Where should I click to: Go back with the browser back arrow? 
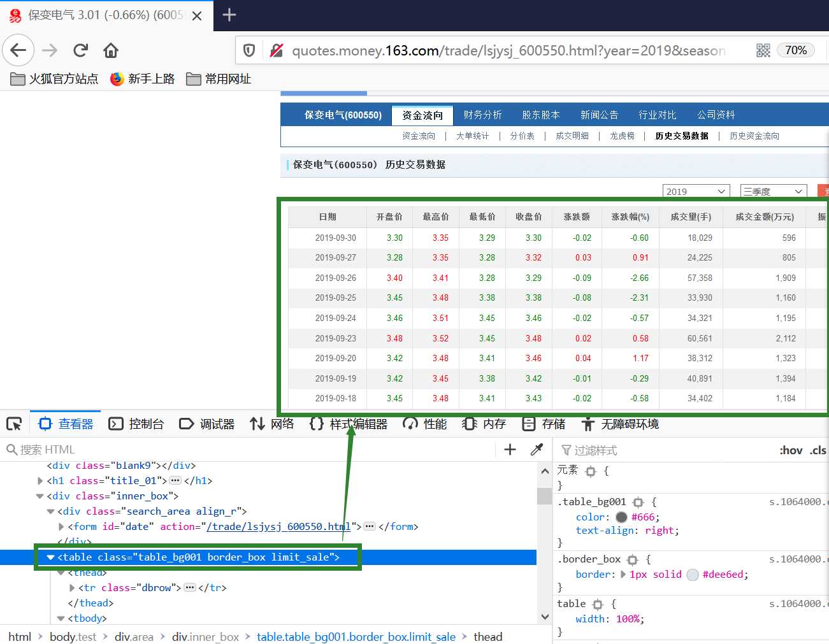pyautogui.click(x=18, y=50)
